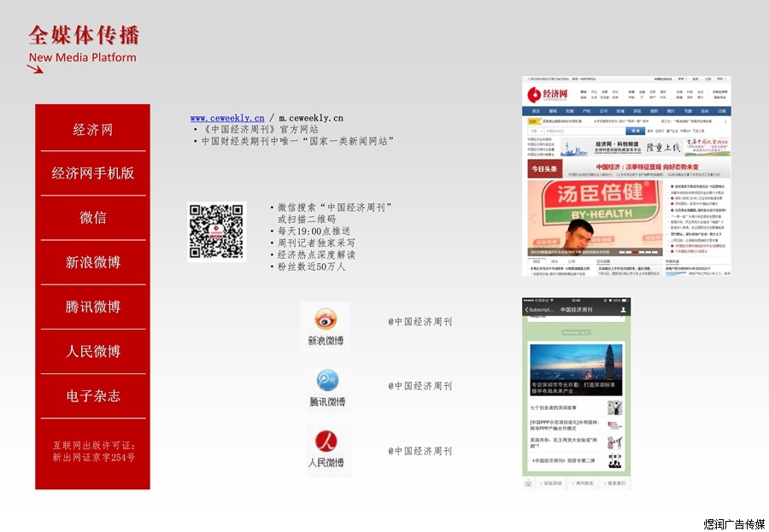Tap the 七个创业者的深圳故事 article

576,407
